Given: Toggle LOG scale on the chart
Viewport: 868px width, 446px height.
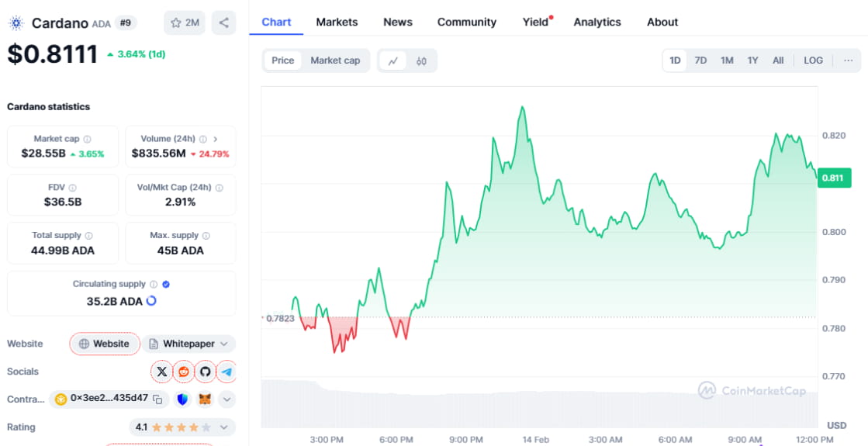Looking at the screenshot, I should click(x=813, y=61).
